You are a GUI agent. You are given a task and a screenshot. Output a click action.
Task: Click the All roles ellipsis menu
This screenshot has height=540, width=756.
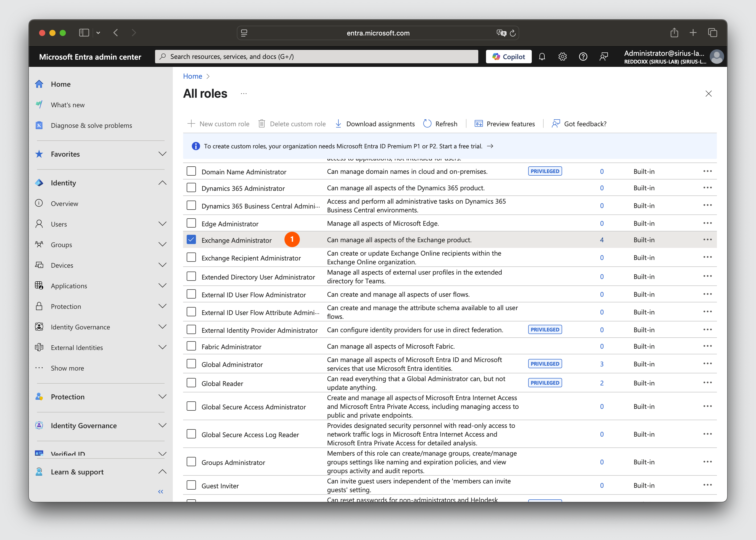click(x=244, y=94)
